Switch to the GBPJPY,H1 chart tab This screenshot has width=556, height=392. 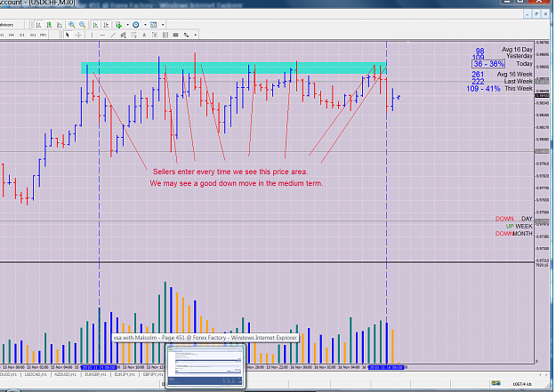[x=153, y=374]
